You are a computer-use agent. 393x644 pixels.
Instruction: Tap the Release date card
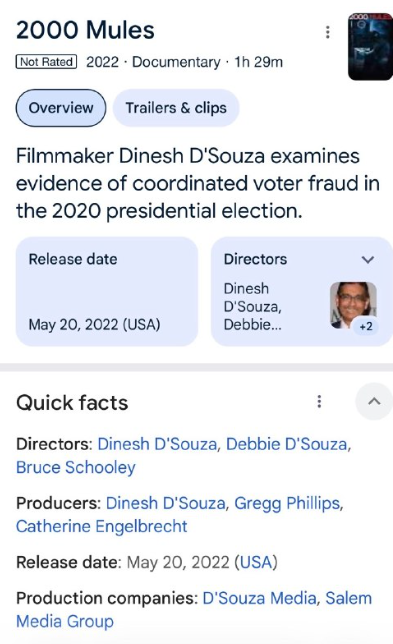(107, 292)
